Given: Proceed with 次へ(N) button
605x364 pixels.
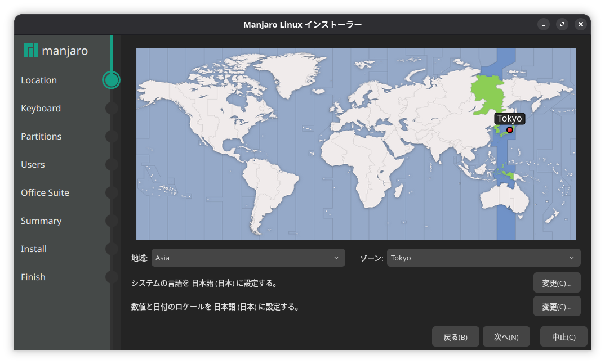Looking at the screenshot, I should pyautogui.click(x=506, y=337).
